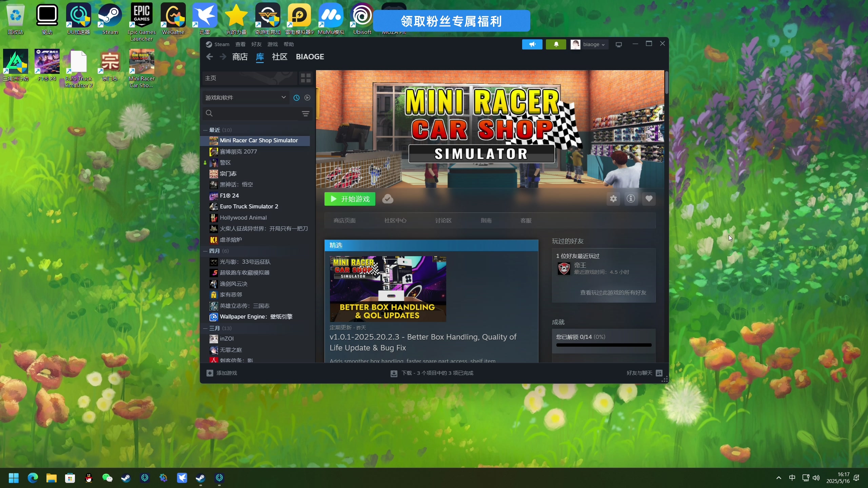Click the library page vertical scrollbar
868x488 pixels.
(666, 82)
